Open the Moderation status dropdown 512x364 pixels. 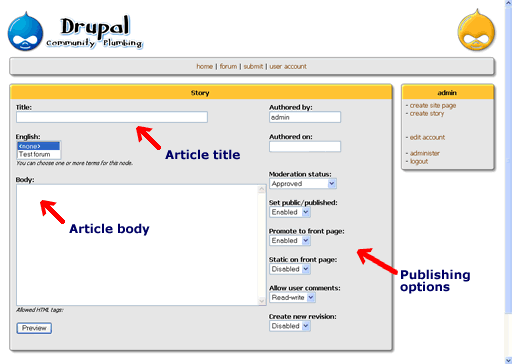coord(303,183)
